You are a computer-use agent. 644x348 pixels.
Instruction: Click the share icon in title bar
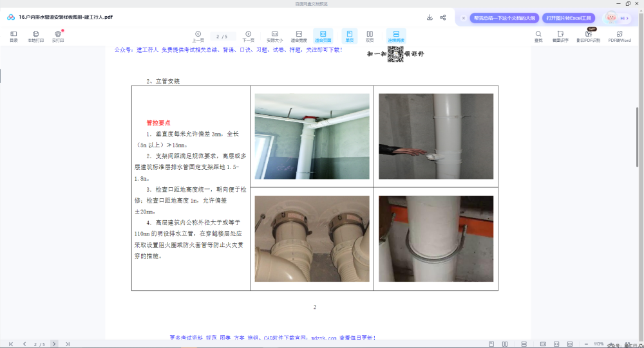tap(443, 17)
